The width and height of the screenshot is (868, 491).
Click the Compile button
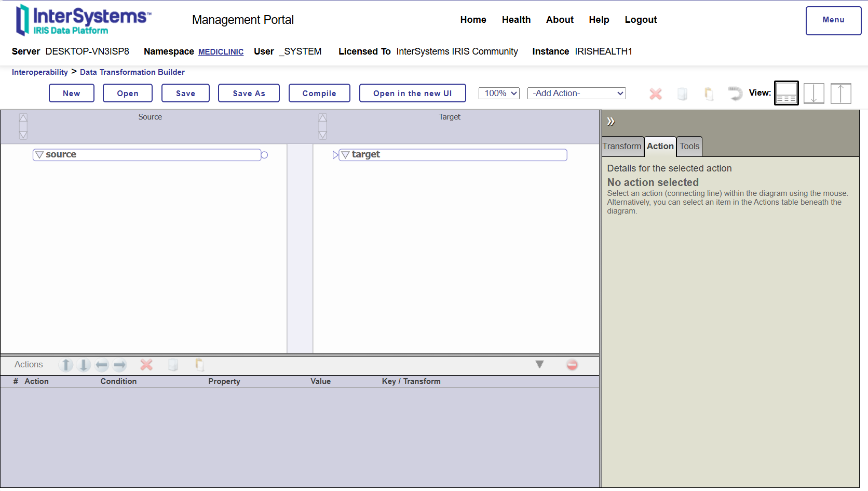coord(319,93)
